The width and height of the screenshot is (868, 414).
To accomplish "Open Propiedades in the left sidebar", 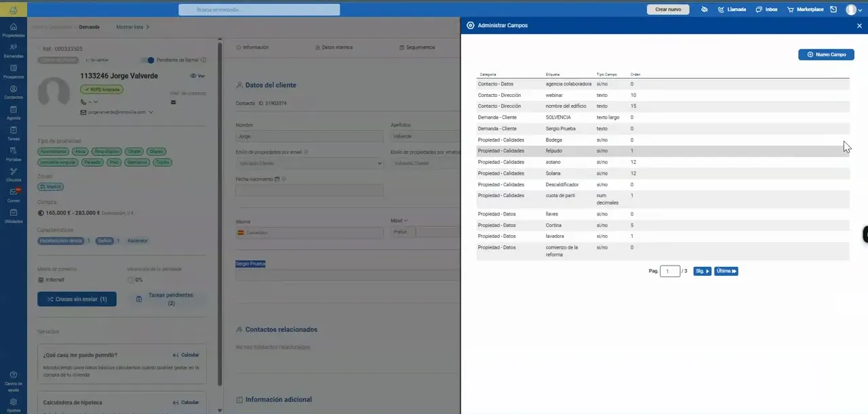I will tap(13, 30).
